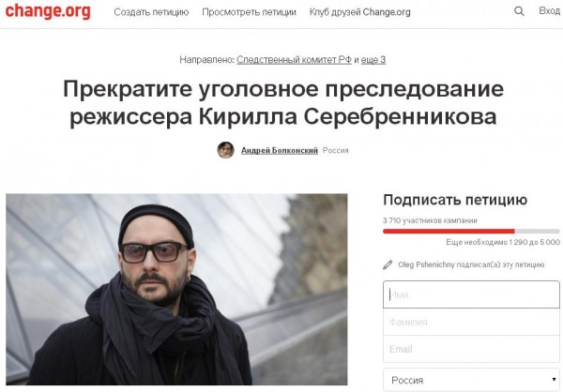
Task: Expand the Россия country dropdown
Action: point(471,380)
